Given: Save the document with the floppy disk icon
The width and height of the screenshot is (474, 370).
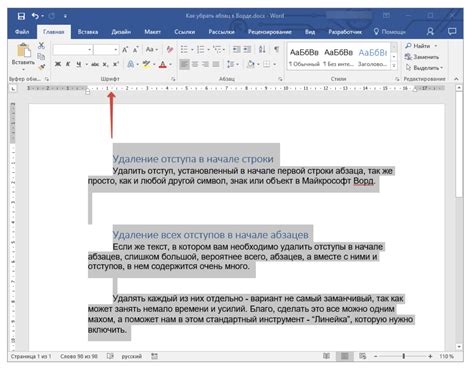Looking at the screenshot, I should pyautogui.click(x=21, y=16).
